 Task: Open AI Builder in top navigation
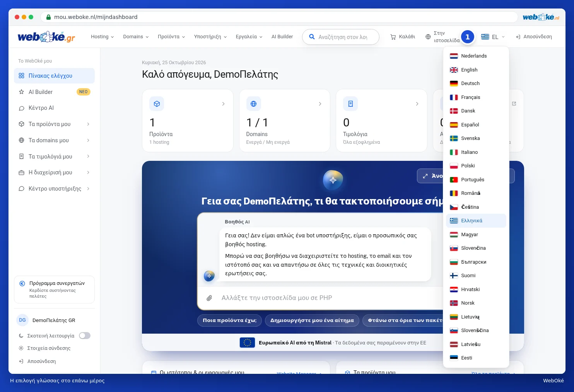click(x=282, y=37)
